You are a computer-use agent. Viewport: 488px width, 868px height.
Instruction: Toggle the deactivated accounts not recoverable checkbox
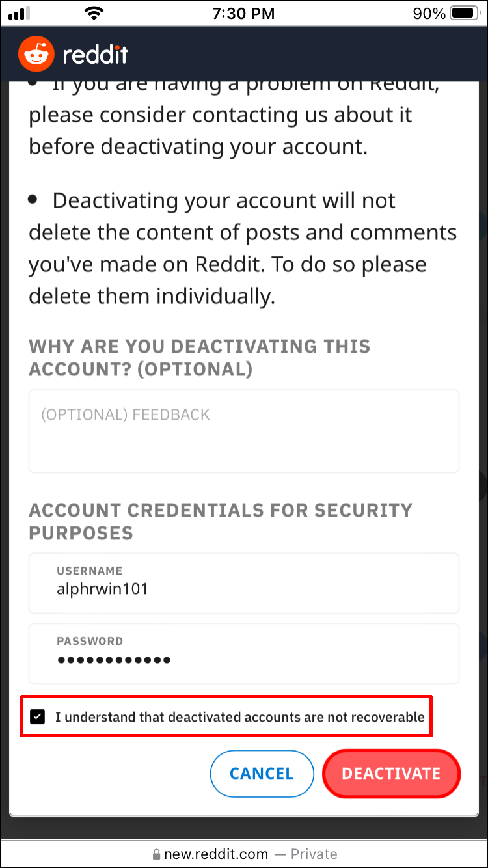click(x=38, y=717)
